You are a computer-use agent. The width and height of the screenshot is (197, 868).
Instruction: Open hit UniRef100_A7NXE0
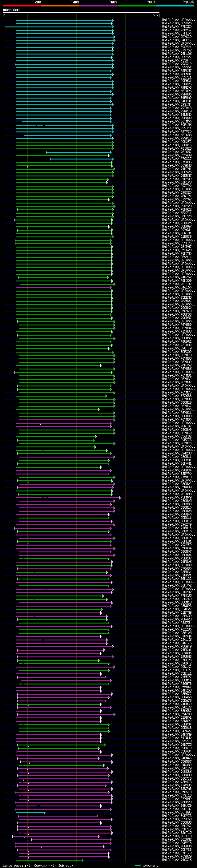(x=177, y=26)
